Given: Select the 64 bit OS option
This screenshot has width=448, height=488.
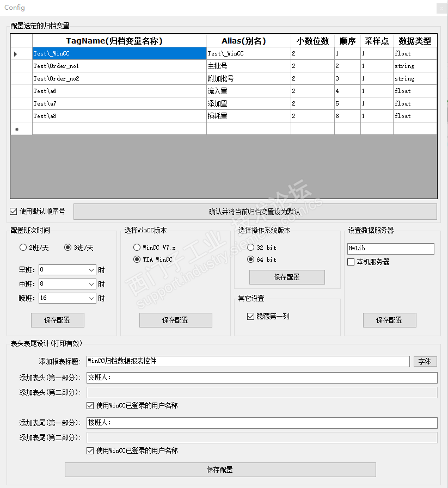Looking at the screenshot, I should [250, 260].
